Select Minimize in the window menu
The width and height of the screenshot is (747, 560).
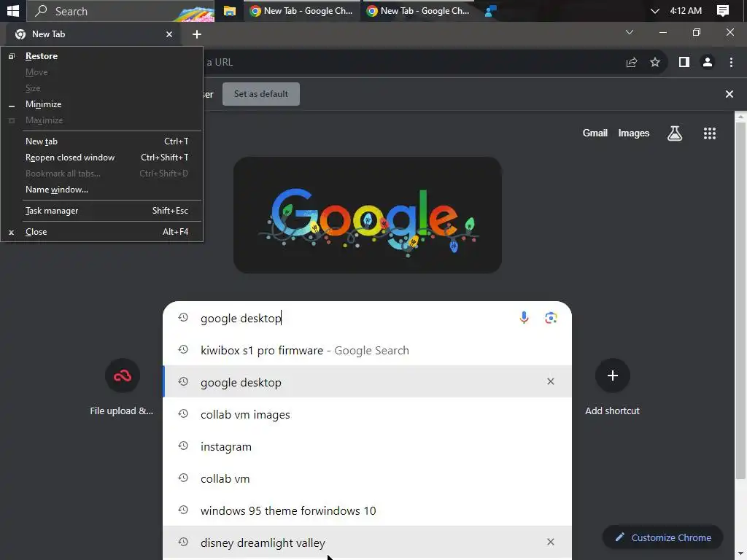[102, 104]
